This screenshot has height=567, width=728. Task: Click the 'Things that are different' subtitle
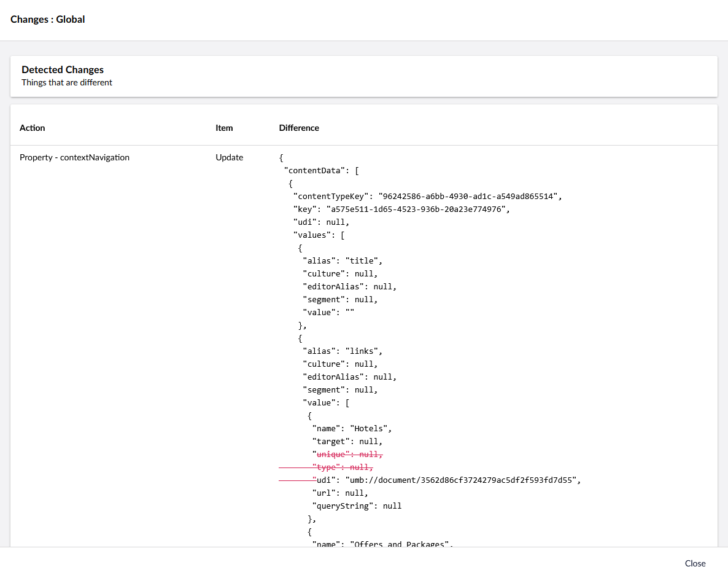67,82
